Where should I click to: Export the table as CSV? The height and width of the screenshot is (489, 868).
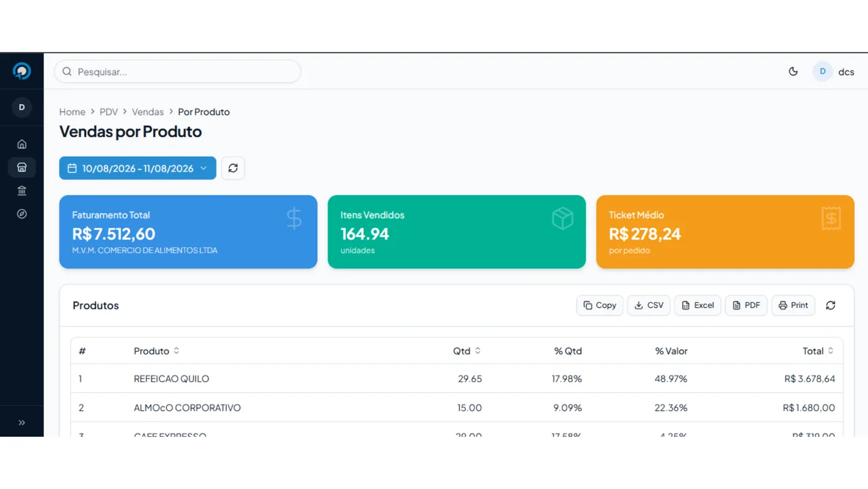tap(649, 305)
